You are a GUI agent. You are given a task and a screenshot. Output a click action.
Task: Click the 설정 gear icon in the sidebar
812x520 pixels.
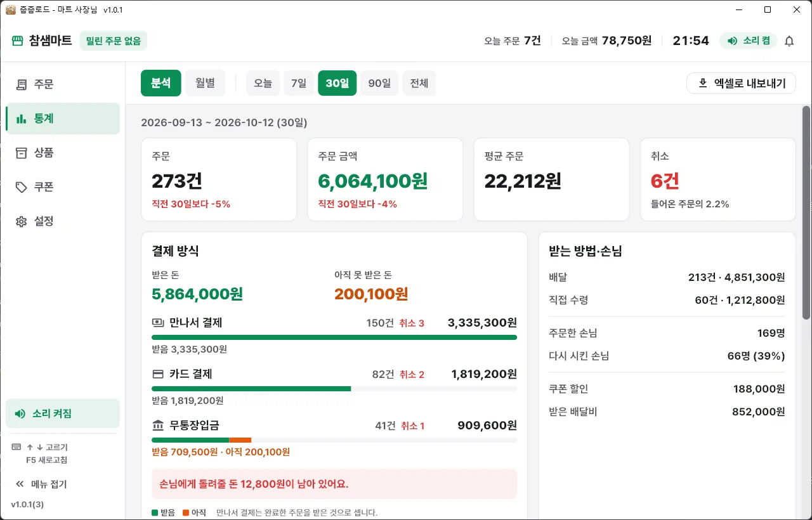22,221
